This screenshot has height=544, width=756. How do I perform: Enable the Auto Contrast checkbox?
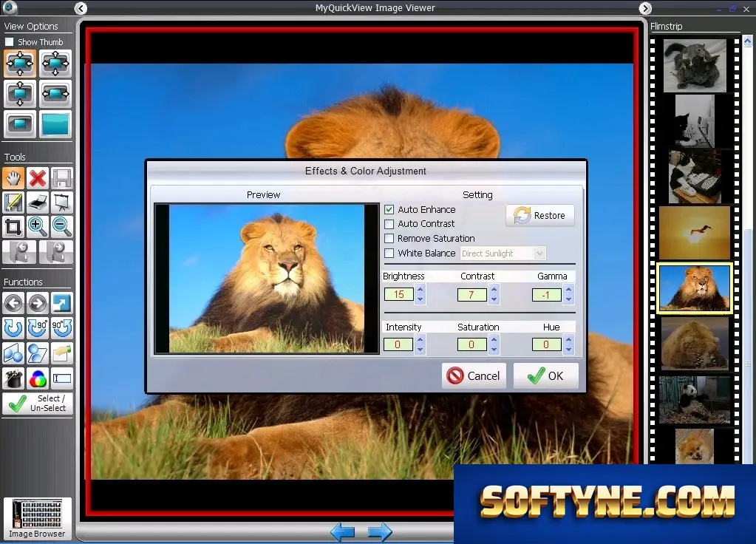point(389,224)
